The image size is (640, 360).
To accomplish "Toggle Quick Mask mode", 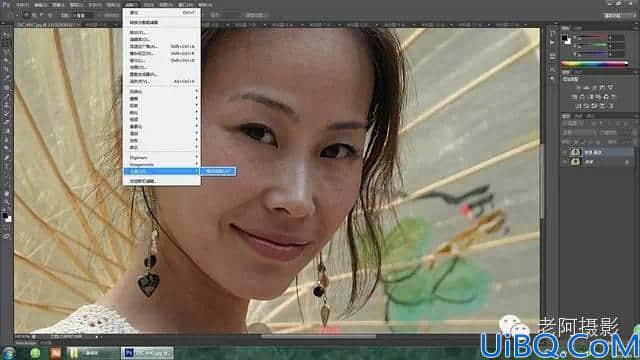I will [6, 228].
